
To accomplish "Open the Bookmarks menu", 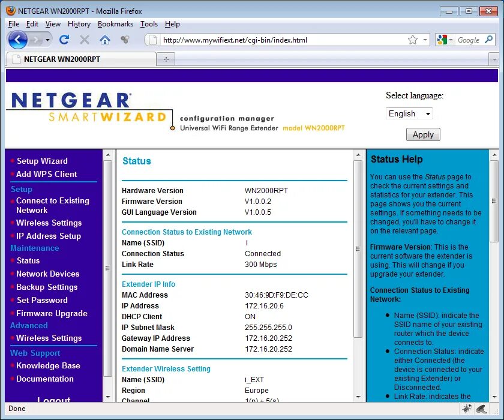I will tap(115, 24).
